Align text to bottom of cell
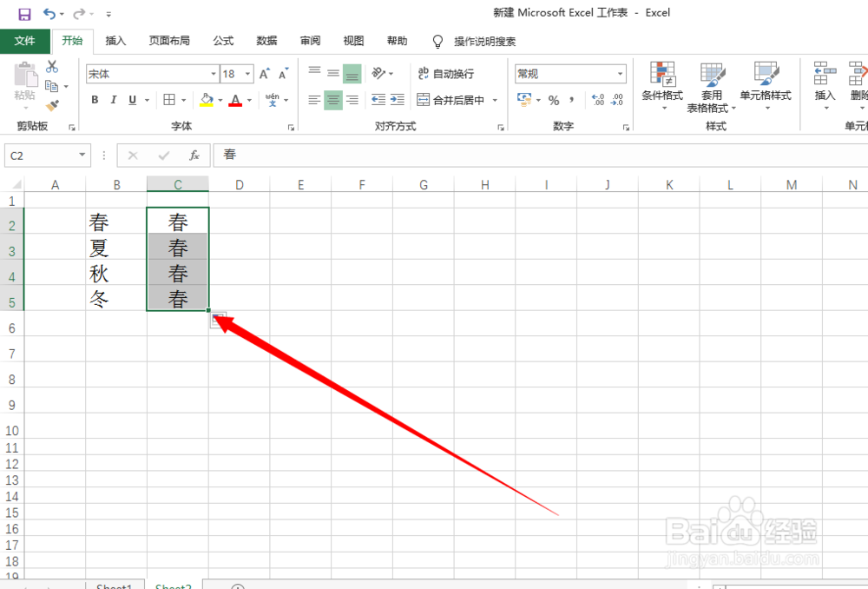 tap(352, 74)
